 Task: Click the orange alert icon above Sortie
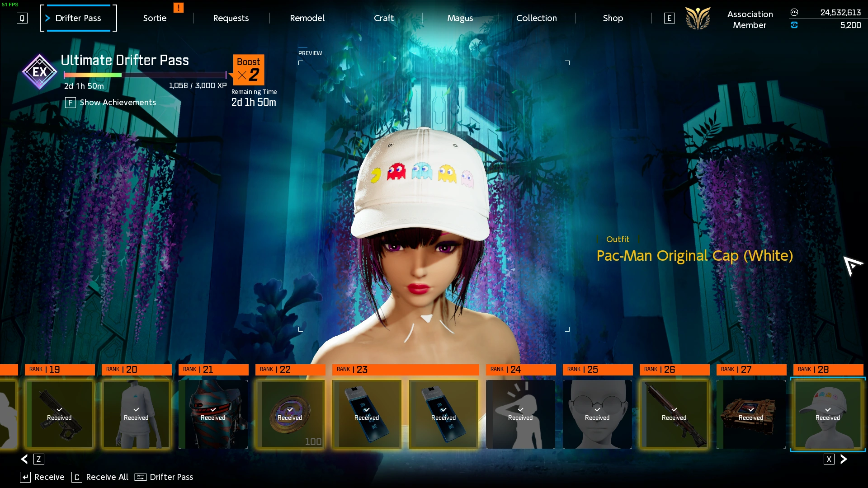point(179,8)
